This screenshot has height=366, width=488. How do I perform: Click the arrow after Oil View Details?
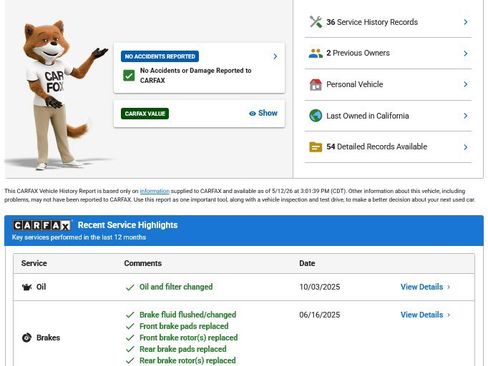tap(449, 287)
